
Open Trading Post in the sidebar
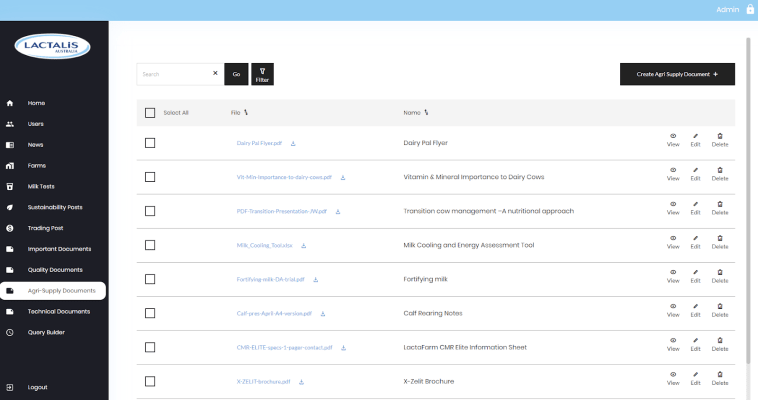45,228
